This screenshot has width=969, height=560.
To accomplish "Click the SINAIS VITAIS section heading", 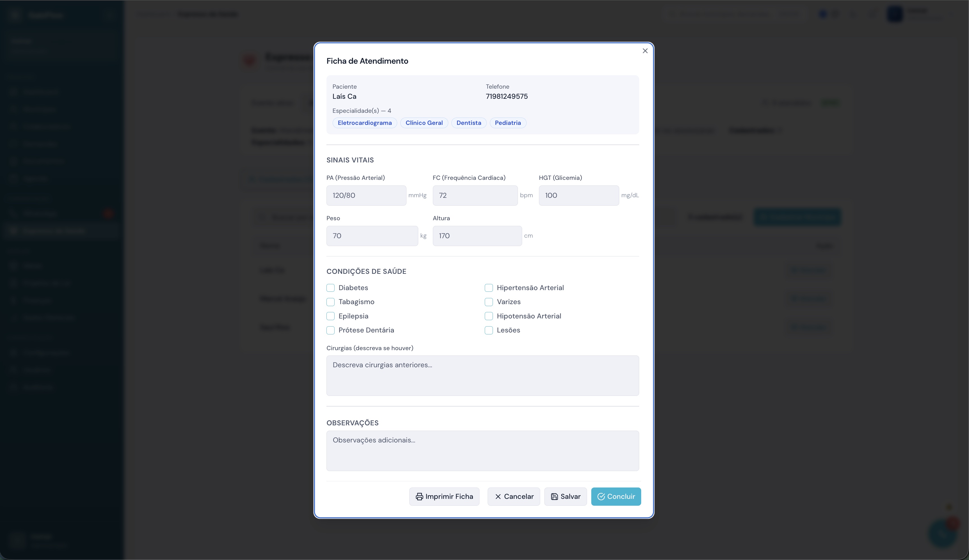I will (350, 160).
